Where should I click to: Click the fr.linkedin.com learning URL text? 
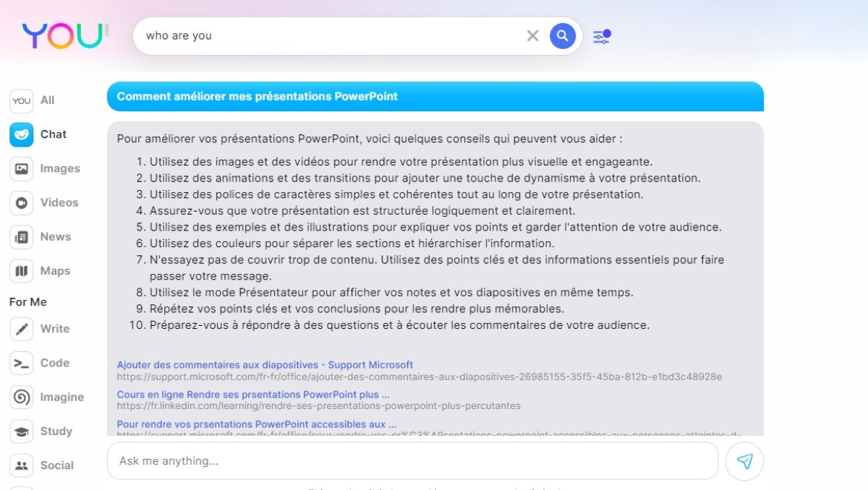(318, 406)
